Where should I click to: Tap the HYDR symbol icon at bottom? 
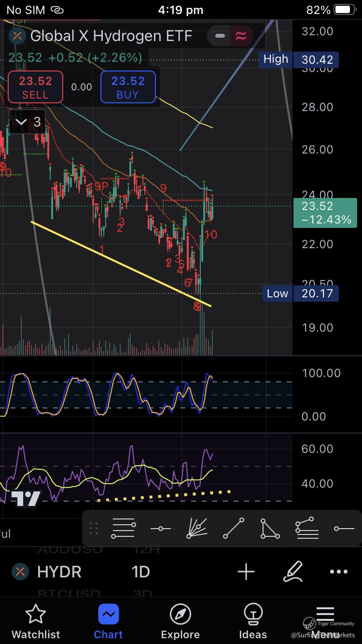20,572
